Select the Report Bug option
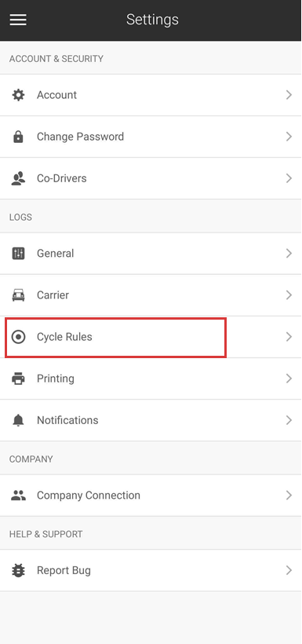 pyautogui.click(x=151, y=570)
